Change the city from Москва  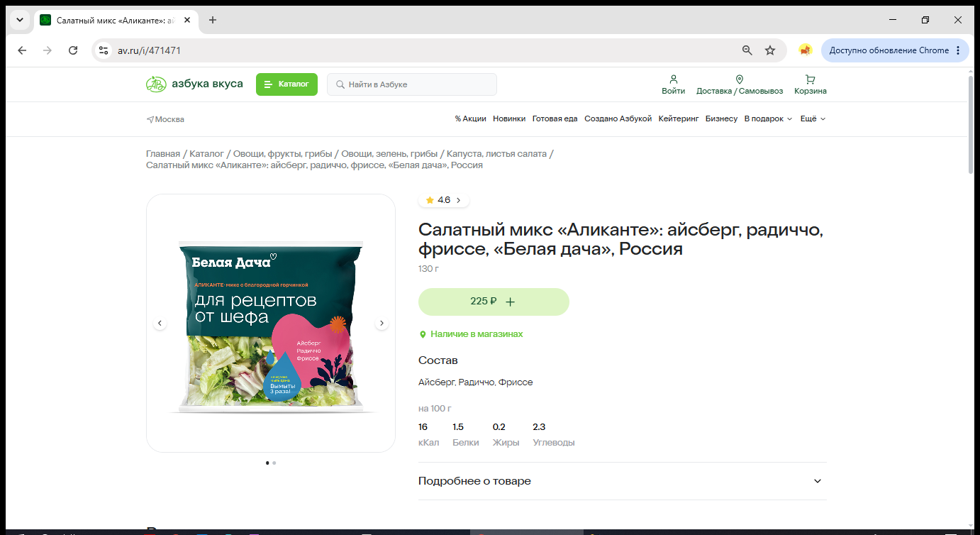(x=165, y=119)
